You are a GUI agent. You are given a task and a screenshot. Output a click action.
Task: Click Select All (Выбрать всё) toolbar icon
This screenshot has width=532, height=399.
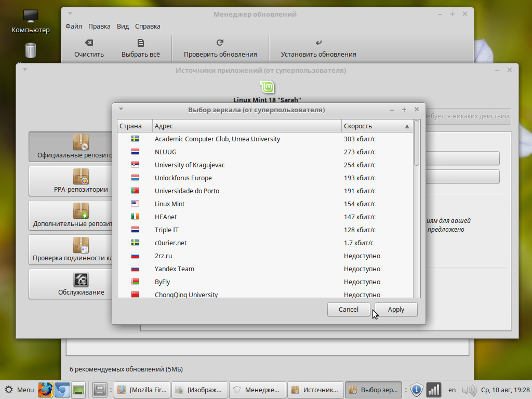coord(140,43)
